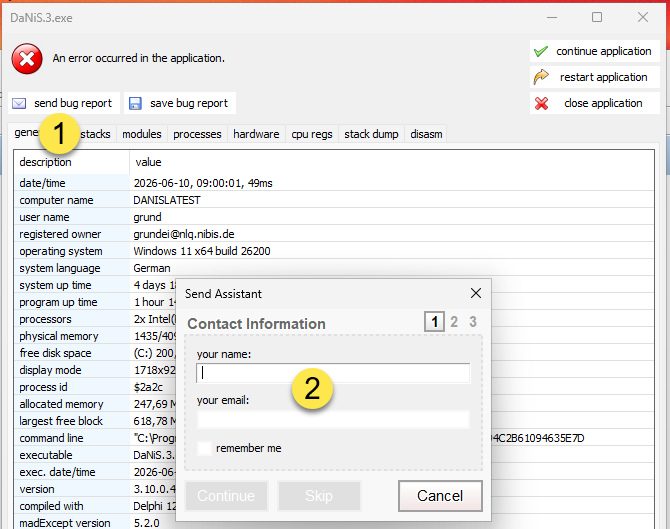This screenshot has height=529, width=670.
Task: Select registered owner value grundei@nlq.nibis.de
Action: [184, 234]
